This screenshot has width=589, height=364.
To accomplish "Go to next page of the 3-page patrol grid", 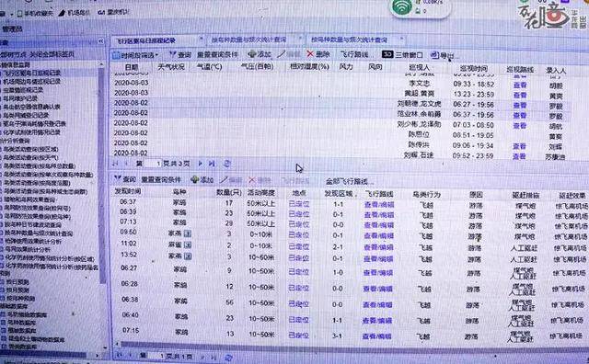I will coord(201,164).
